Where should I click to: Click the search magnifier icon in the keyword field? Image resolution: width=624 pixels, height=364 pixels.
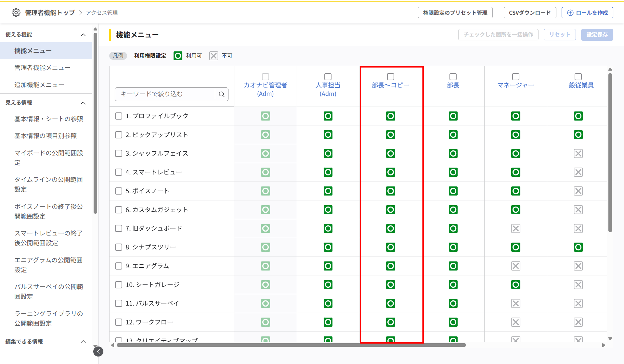222,94
